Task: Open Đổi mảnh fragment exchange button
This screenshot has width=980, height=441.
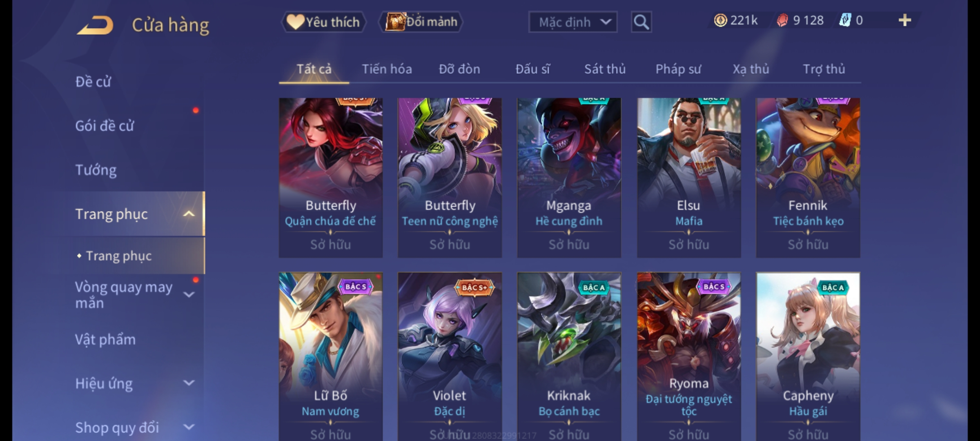Action: pyautogui.click(x=421, y=22)
